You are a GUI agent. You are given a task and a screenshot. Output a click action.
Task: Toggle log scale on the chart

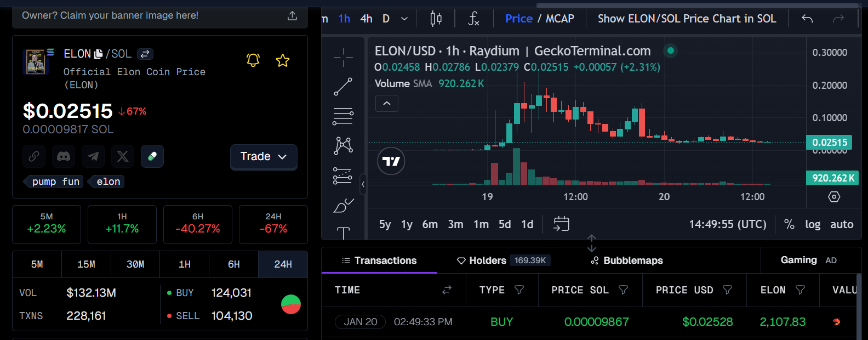pos(812,224)
